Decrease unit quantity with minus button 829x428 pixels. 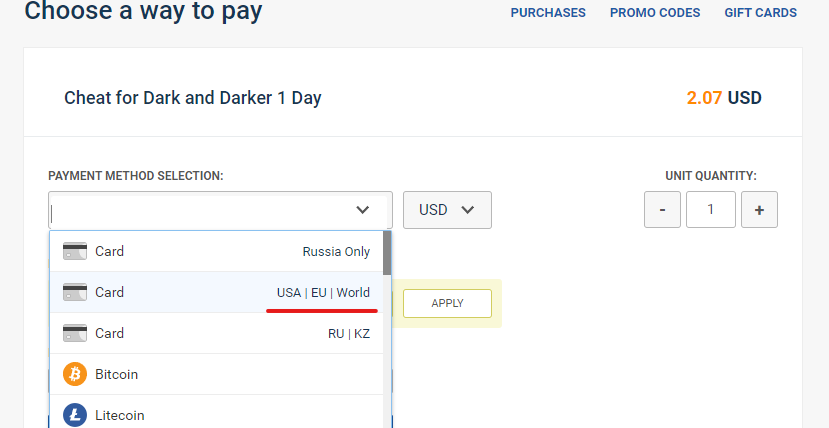point(662,210)
